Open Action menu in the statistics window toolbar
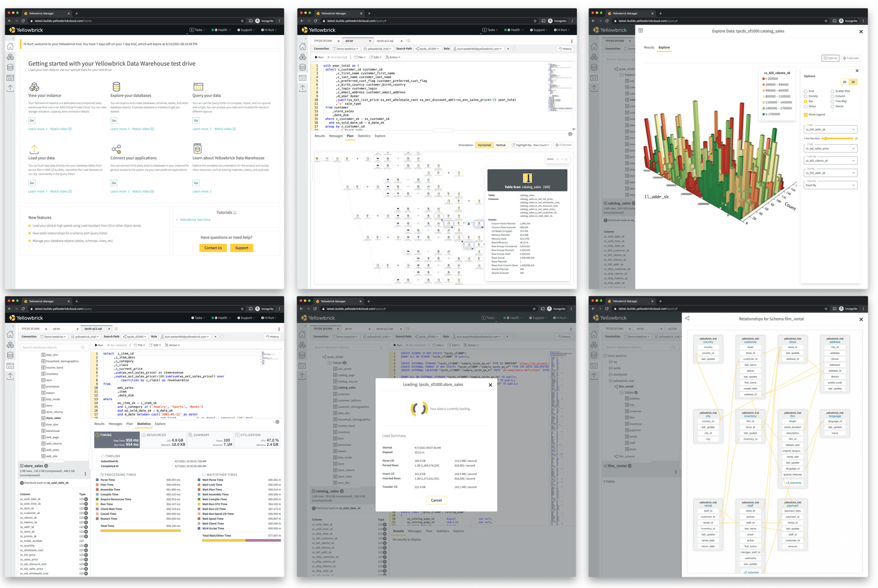The image size is (878, 588). pos(172,345)
